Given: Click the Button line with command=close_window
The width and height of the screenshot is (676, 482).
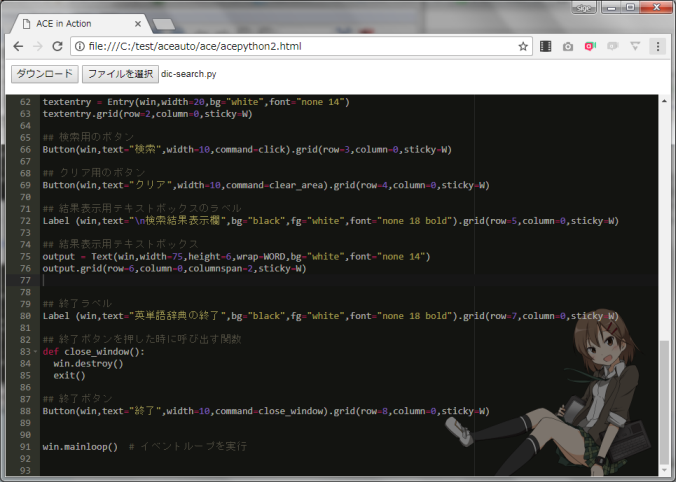Looking at the screenshot, I should (266, 411).
